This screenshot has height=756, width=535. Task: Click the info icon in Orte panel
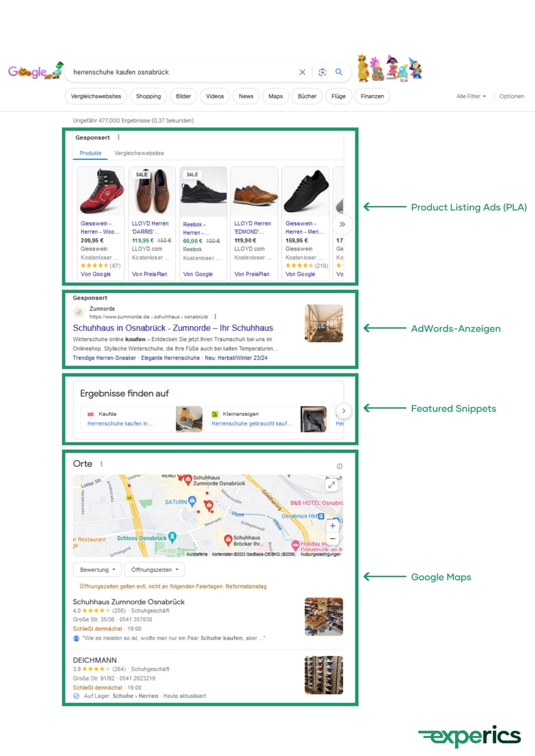[x=340, y=466]
